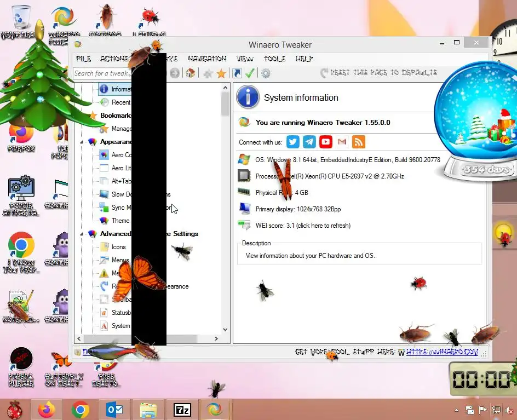Open the winaero.com link in status bar

(442, 352)
